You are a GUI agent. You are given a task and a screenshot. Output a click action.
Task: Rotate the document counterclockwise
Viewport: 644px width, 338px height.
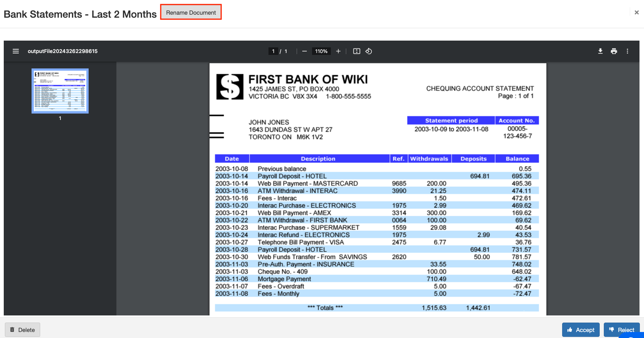click(x=369, y=51)
